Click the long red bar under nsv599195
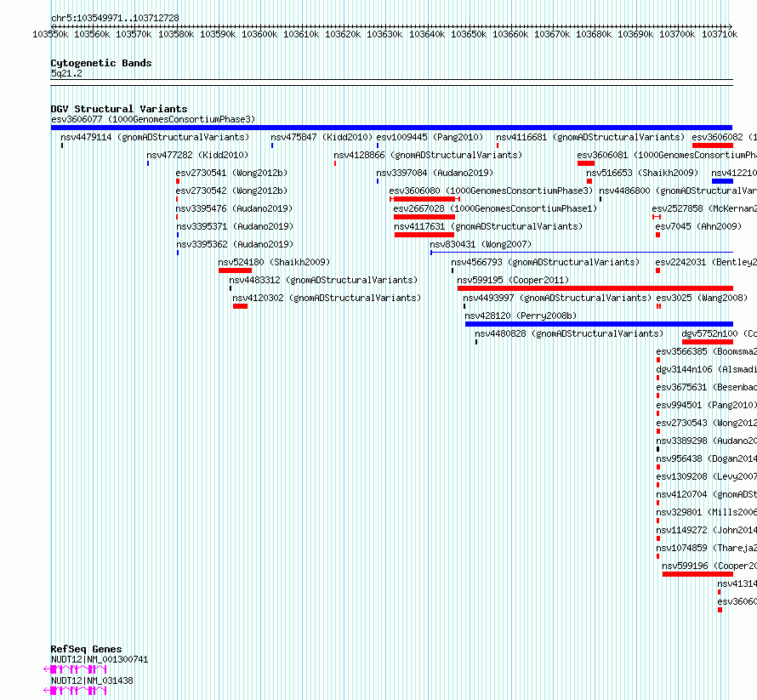Viewport: 757px width, 700px height. click(x=595, y=288)
